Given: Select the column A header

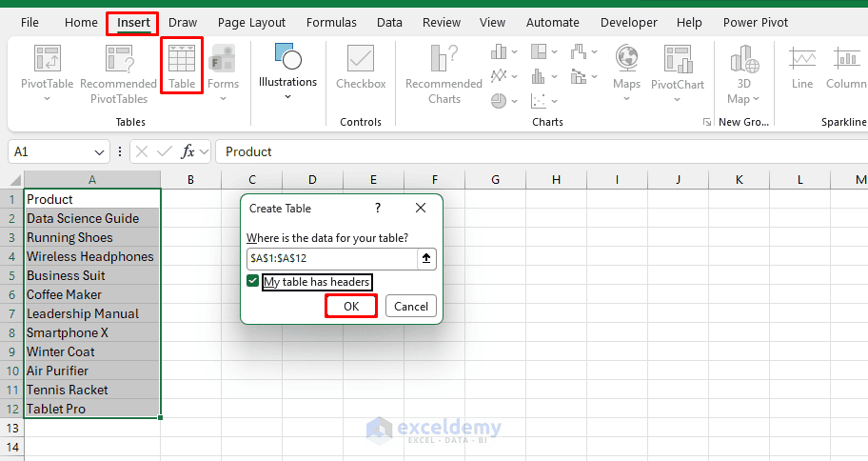Looking at the screenshot, I should 92,180.
